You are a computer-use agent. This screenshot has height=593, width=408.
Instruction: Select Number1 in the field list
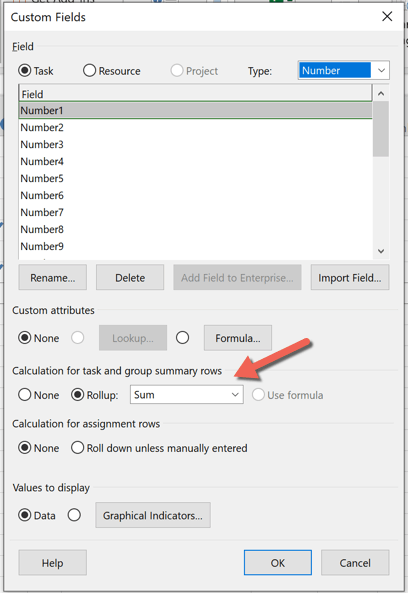point(195,110)
